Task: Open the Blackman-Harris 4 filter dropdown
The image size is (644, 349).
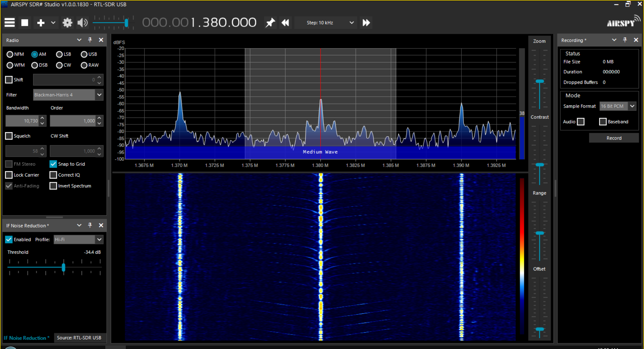Action: click(68, 95)
